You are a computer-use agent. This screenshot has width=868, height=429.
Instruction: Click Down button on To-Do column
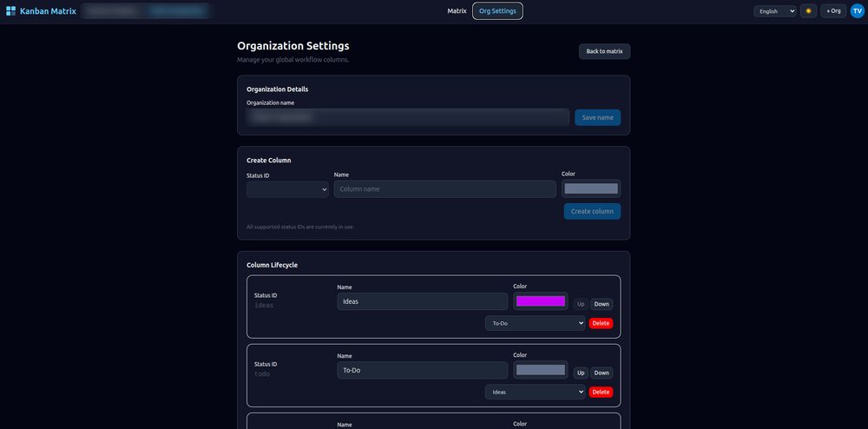[x=602, y=373]
